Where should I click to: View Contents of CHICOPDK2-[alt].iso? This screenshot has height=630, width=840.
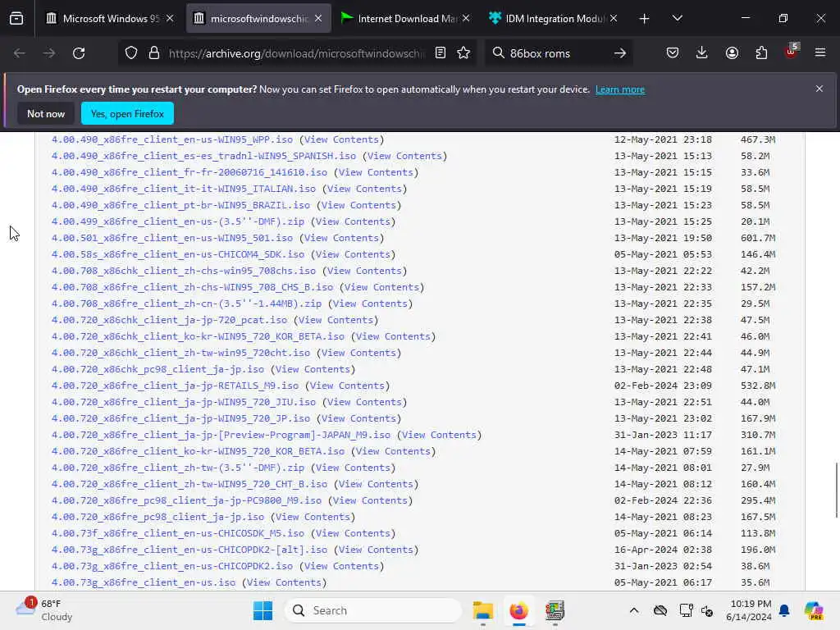tap(376, 550)
